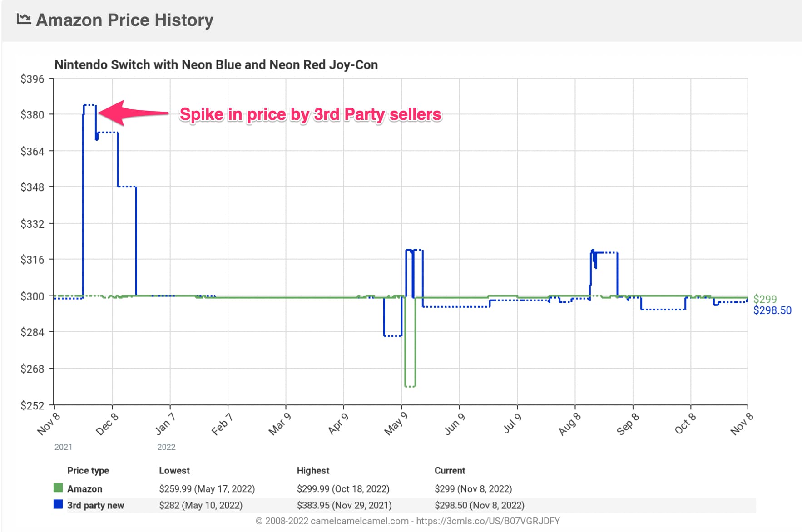Click the Lowest column header
The image size is (802, 532).
click(x=174, y=470)
